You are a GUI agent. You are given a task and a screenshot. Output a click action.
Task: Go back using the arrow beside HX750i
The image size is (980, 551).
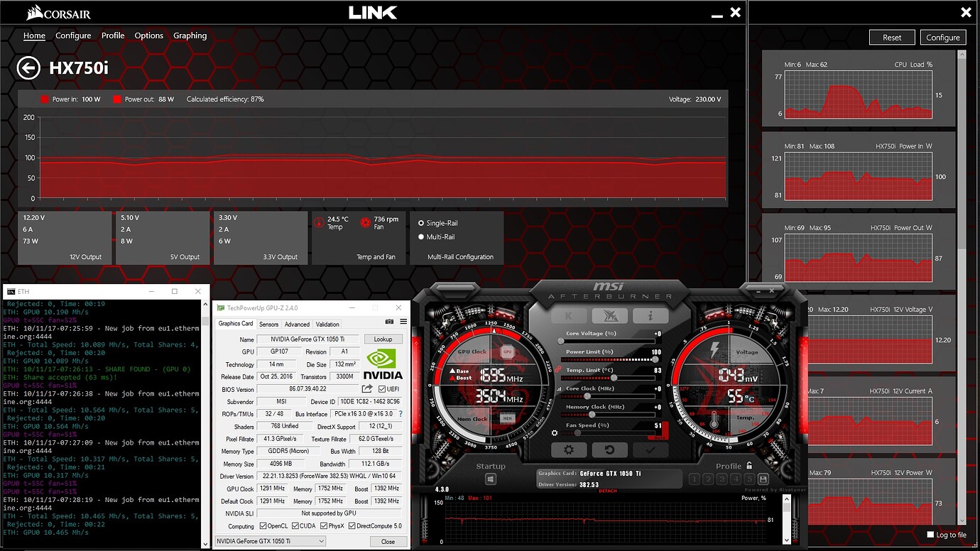click(28, 68)
